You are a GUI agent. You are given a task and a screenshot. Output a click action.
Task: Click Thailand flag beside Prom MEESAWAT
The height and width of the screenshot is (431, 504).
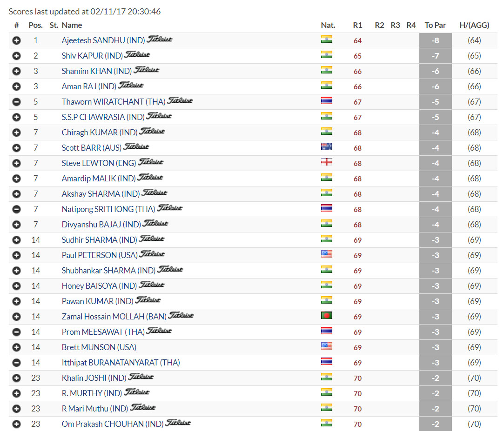(x=327, y=331)
